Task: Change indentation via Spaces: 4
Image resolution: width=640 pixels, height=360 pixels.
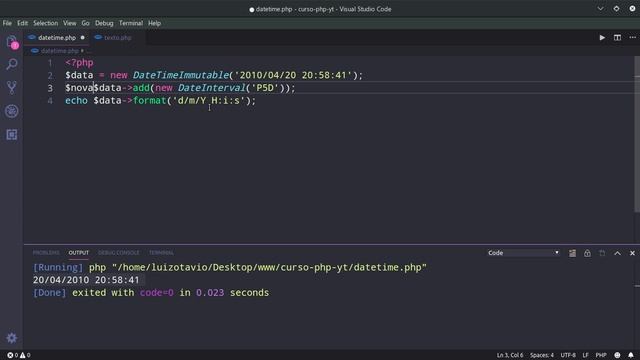Action: point(542,355)
